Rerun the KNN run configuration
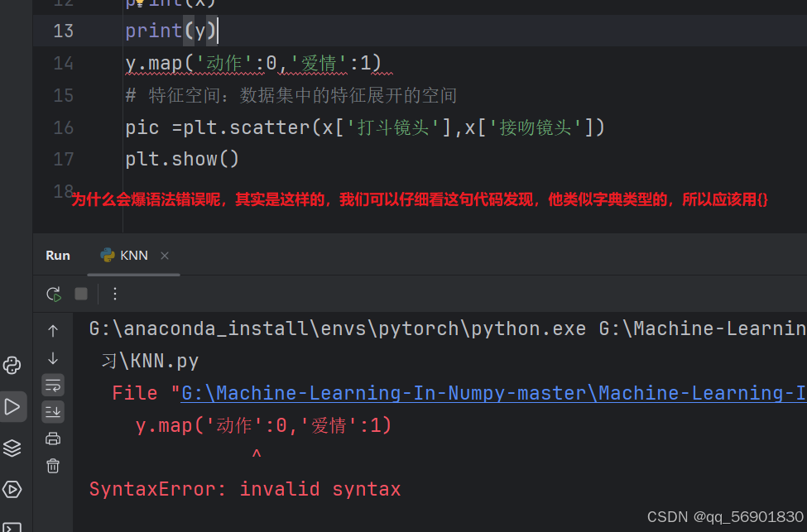The height and width of the screenshot is (532, 807). [x=53, y=294]
